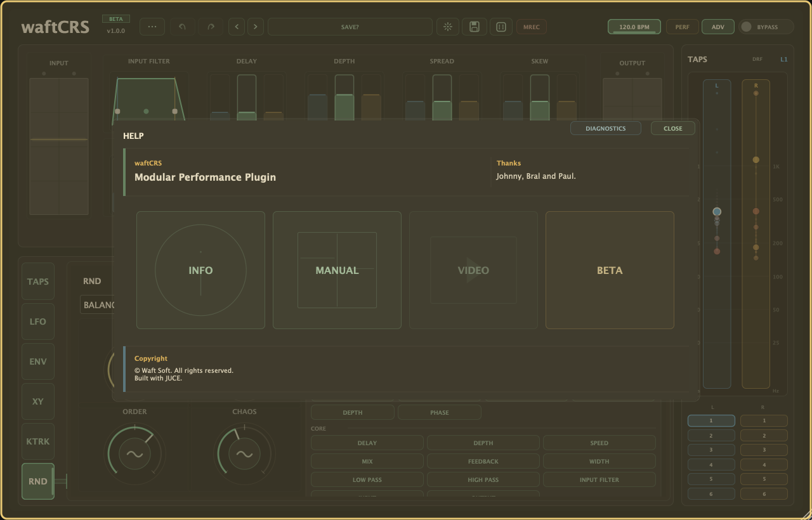Click the FEEDBACK target button
Screen dimensions: 812x520
483,461
